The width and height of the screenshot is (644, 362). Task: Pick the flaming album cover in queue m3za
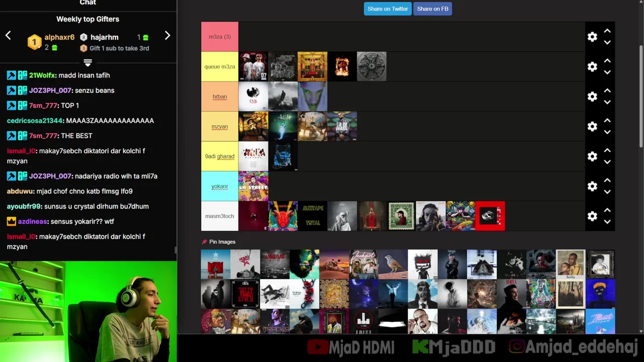pyautogui.click(x=342, y=66)
